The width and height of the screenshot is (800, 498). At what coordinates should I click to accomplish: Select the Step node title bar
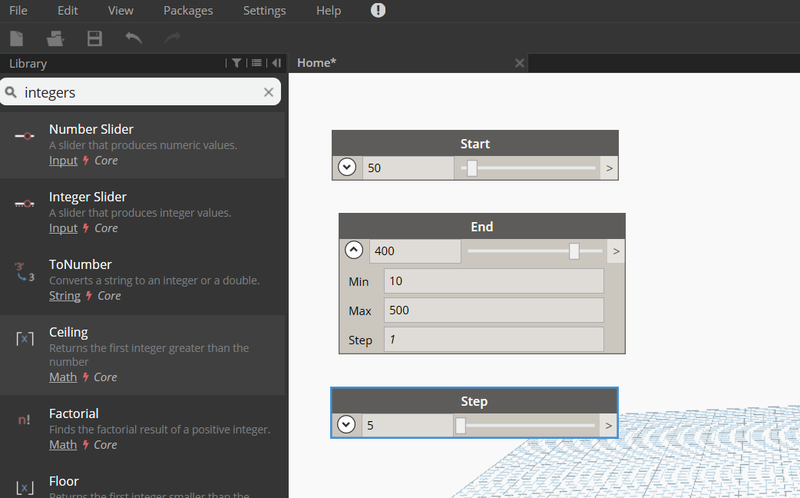click(x=474, y=401)
